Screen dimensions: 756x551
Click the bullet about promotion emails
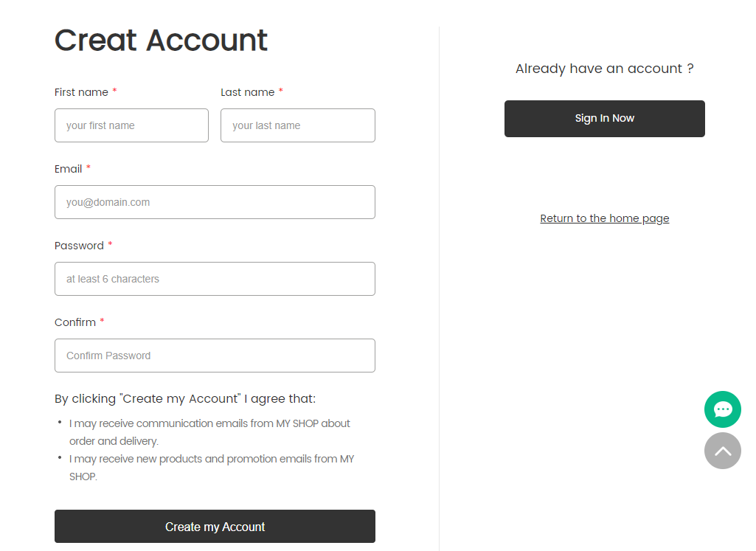point(211,468)
